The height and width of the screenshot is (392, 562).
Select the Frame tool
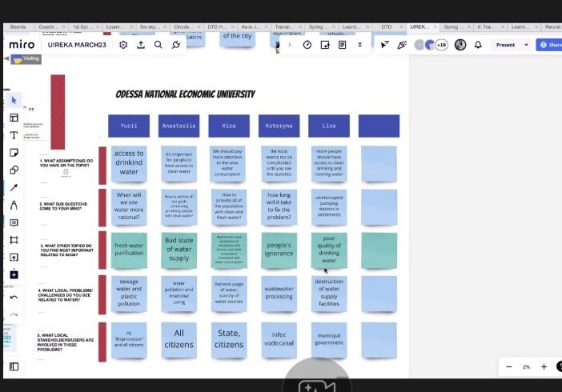[14, 240]
